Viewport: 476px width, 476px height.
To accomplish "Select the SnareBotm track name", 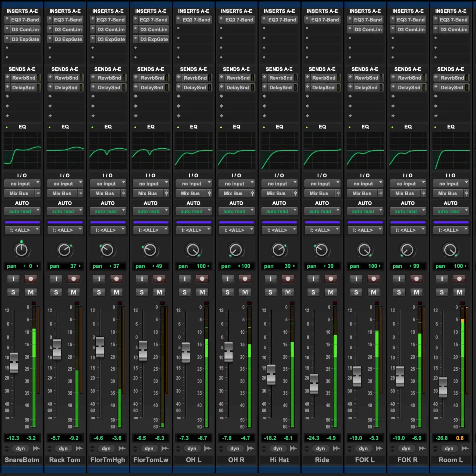I will (22, 460).
